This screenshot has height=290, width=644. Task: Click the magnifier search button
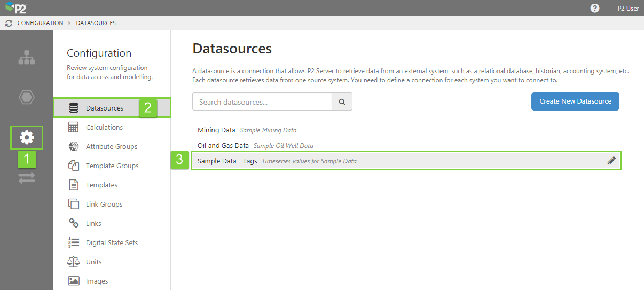(x=342, y=101)
